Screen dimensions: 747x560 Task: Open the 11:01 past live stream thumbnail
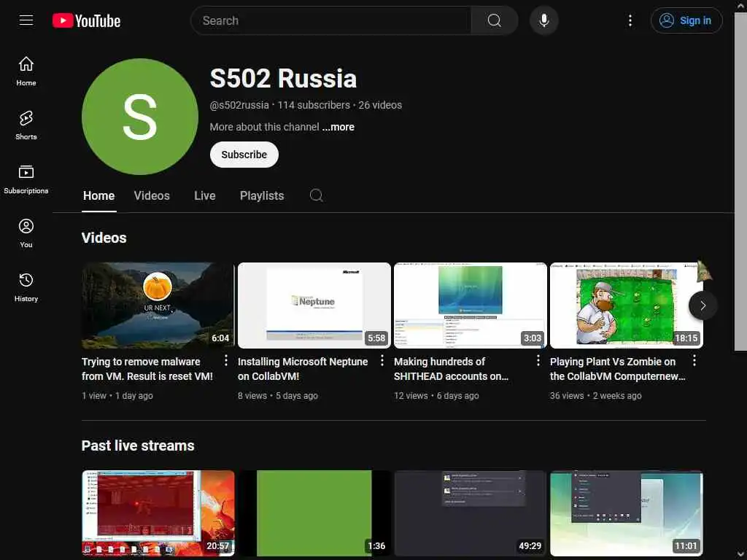click(x=627, y=513)
